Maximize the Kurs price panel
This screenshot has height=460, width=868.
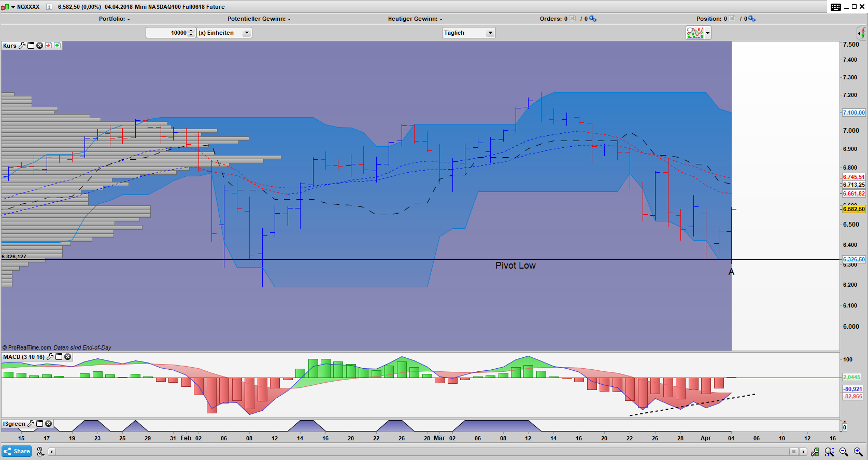click(x=31, y=46)
